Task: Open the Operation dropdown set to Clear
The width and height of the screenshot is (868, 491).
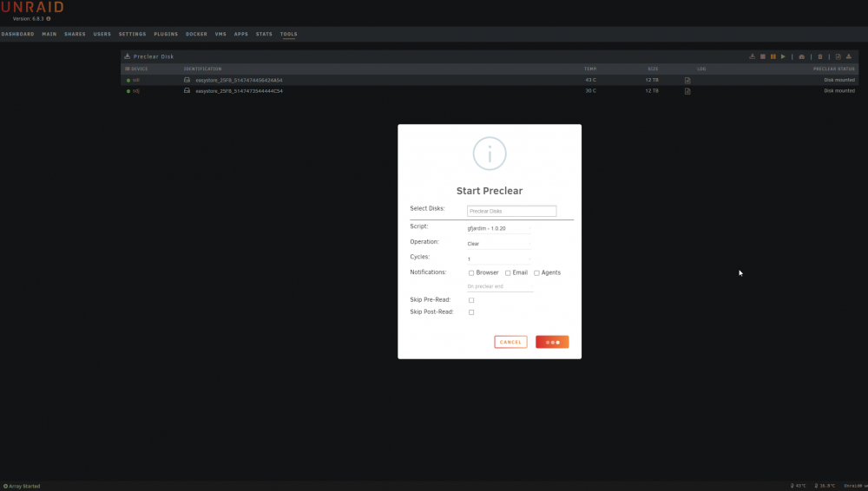Action: [499, 244]
